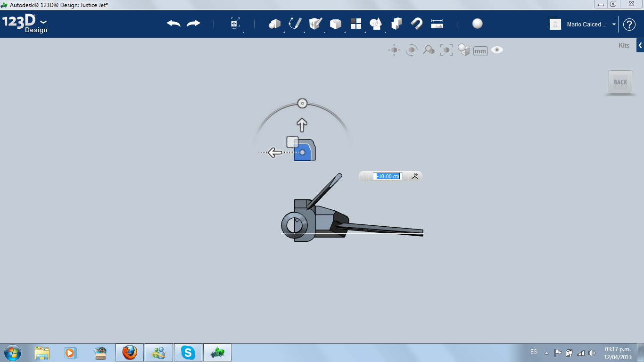Click the Fit view tool
The width and height of the screenshot is (644, 362).
pos(446,50)
